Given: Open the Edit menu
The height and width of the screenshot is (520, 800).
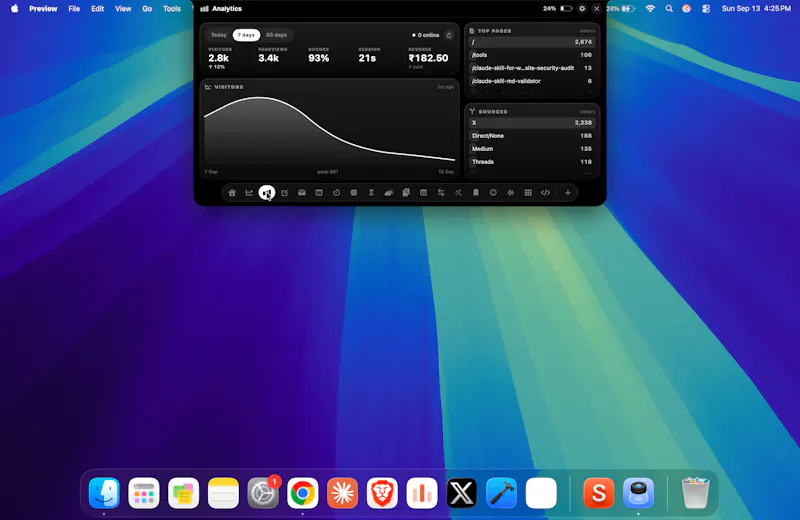Looking at the screenshot, I should [x=97, y=9].
